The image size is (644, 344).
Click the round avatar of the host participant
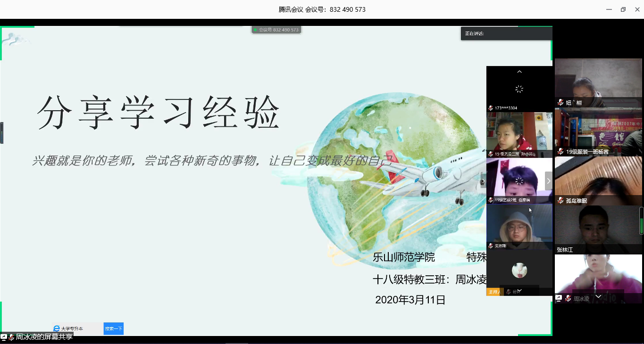click(x=519, y=270)
